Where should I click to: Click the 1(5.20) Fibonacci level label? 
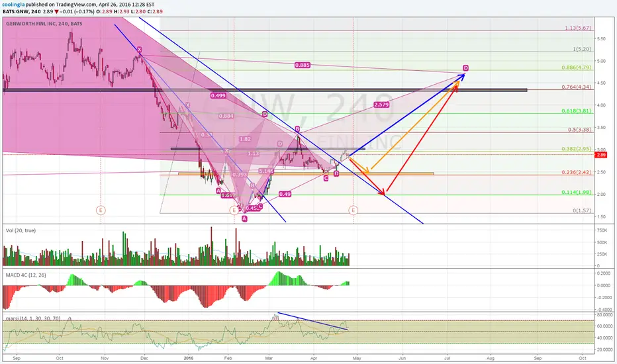tap(582, 49)
